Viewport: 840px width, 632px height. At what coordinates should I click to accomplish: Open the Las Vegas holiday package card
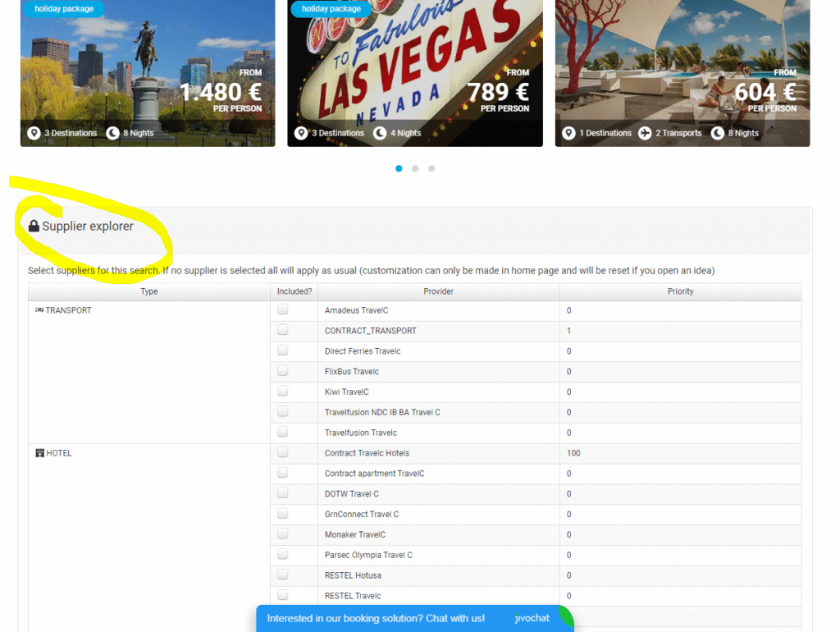click(x=414, y=74)
